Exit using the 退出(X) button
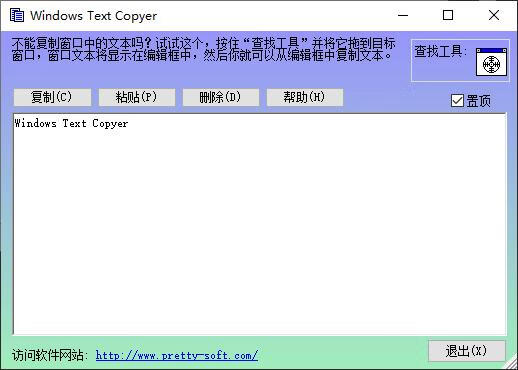The image size is (518, 370). coord(466,351)
